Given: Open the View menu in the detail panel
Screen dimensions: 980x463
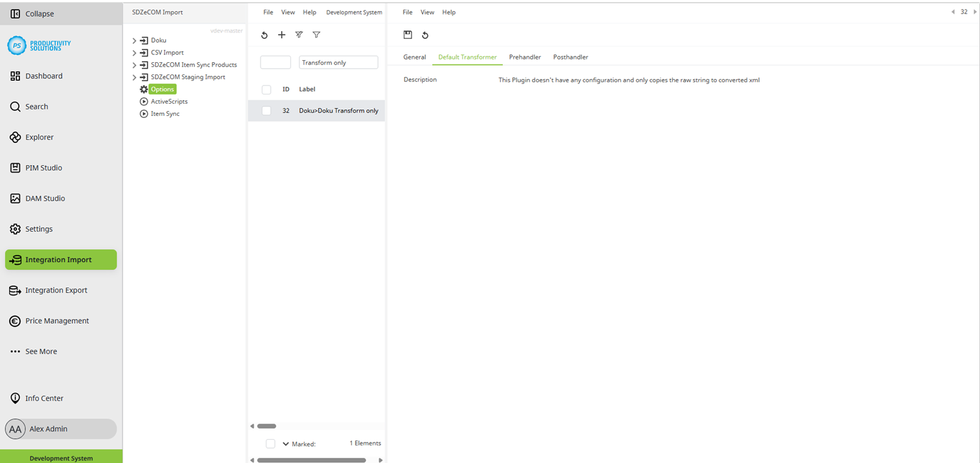Looking at the screenshot, I should tap(427, 12).
